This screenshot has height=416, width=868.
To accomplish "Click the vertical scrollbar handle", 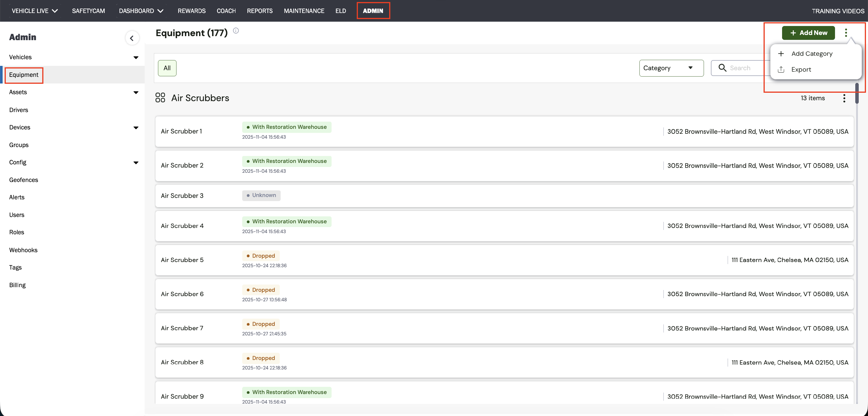I will 856,93.
